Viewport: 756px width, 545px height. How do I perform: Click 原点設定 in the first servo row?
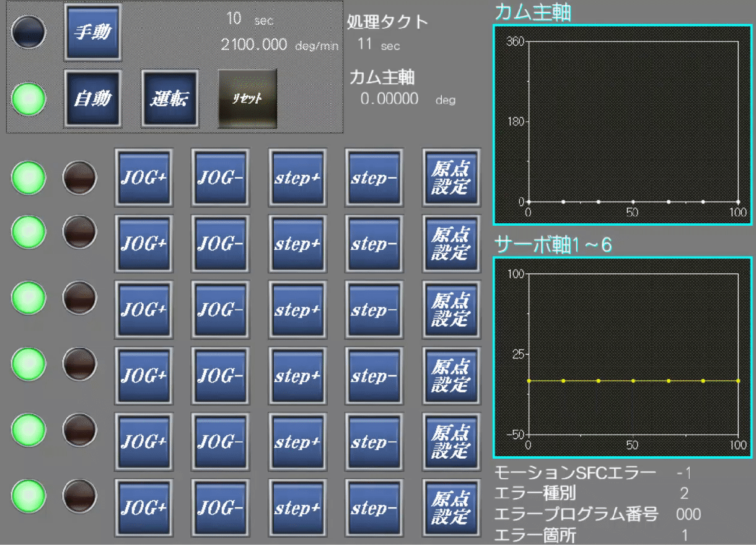pos(451,177)
